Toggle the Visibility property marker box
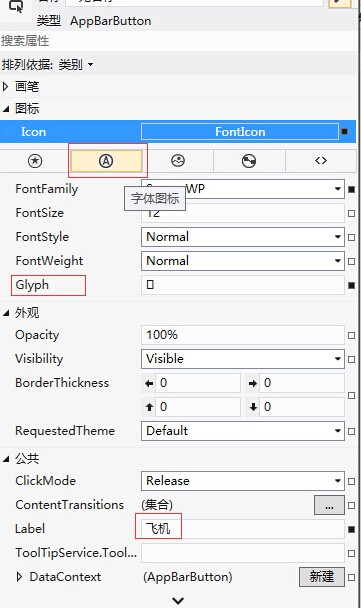Viewport: 361px width, 608px height. pos(352,359)
